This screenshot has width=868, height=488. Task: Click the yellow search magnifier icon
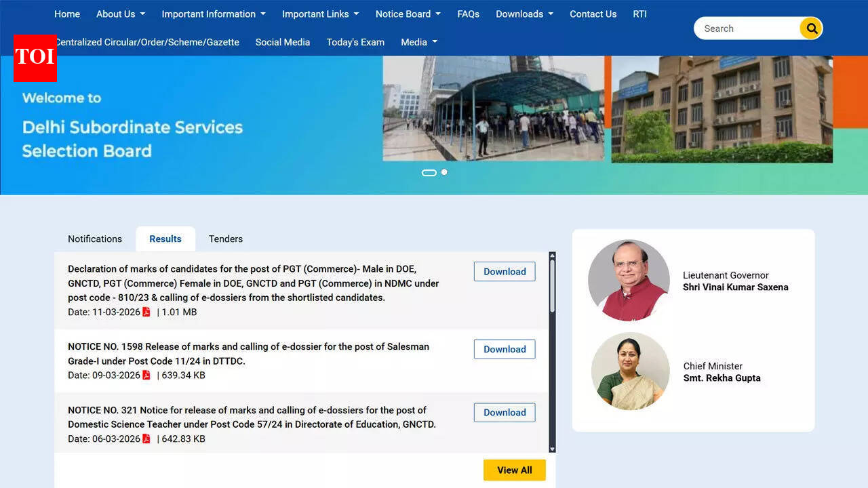pyautogui.click(x=811, y=28)
